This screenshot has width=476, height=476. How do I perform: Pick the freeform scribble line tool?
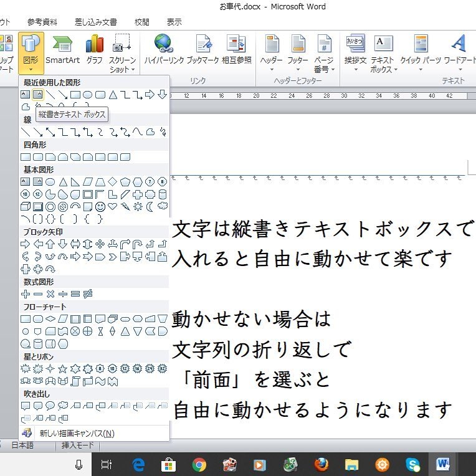(x=163, y=132)
